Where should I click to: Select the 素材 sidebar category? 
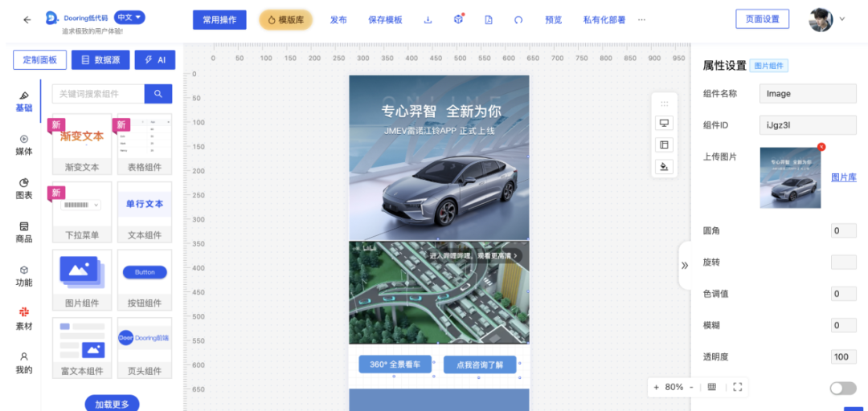point(24,319)
